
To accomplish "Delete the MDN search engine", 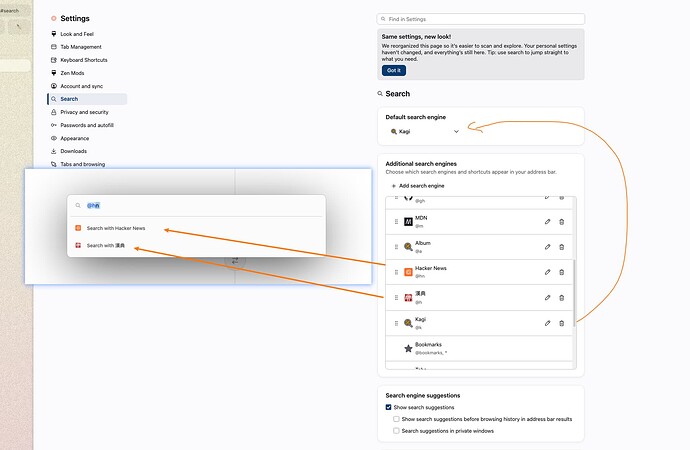I will click(x=562, y=222).
